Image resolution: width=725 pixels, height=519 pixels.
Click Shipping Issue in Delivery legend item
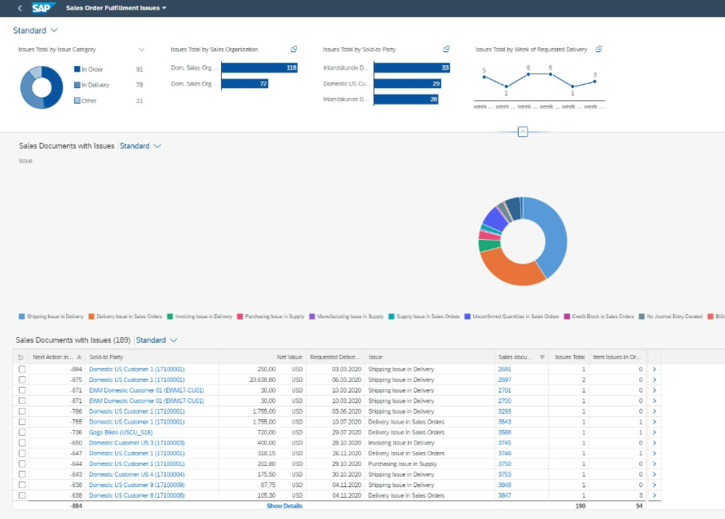pos(51,316)
